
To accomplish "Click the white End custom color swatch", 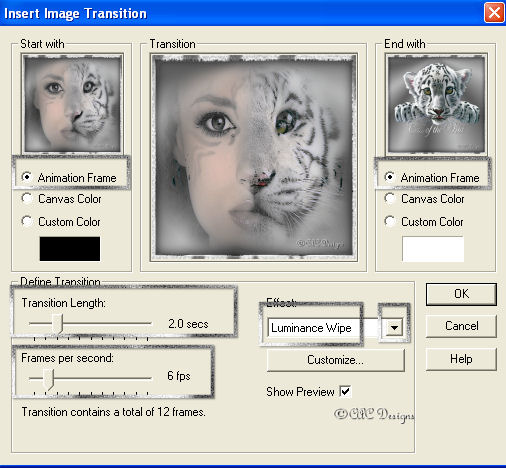I will (433, 249).
